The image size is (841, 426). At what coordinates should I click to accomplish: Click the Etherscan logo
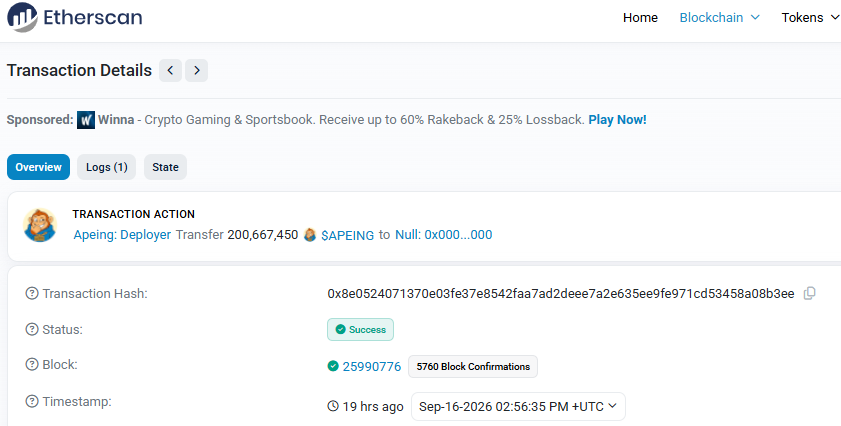pyautogui.click(x=75, y=17)
